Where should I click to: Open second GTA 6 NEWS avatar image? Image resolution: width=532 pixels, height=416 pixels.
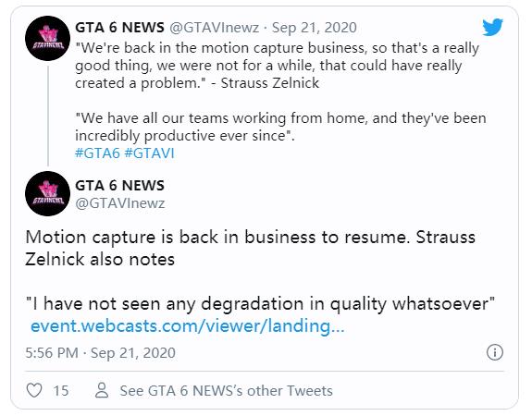coord(47,193)
